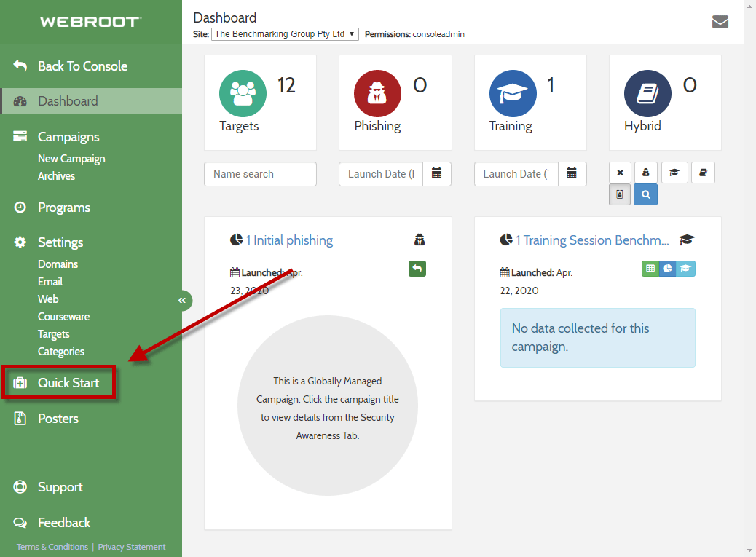
Task: Click the Back To Console arrow icon
Action: click(20, 66)
